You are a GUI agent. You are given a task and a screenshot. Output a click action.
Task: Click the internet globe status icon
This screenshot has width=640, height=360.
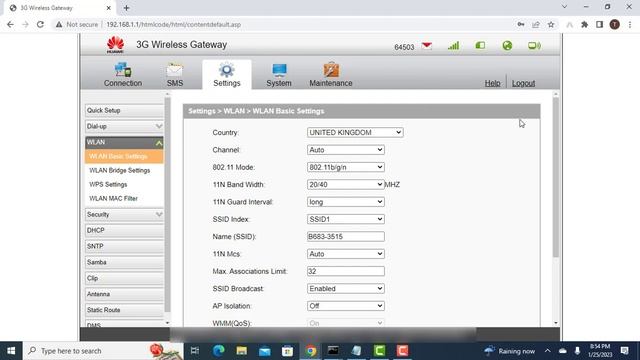pyautogui.click(x=507, y=46)
